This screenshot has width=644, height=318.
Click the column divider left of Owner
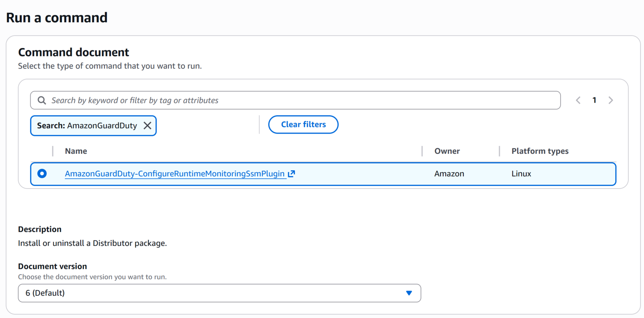(422, 151)
